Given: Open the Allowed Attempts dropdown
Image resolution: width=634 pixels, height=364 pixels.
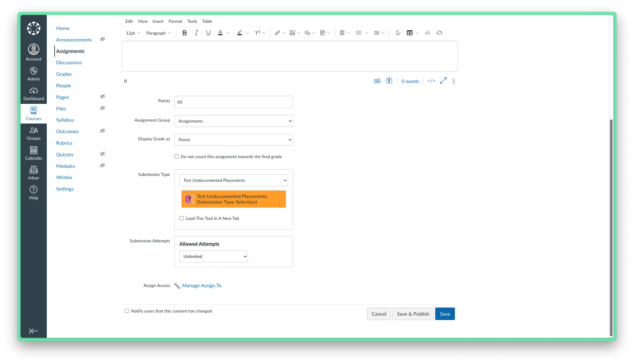Looking at the screenshot, I should tap(213, 256).
